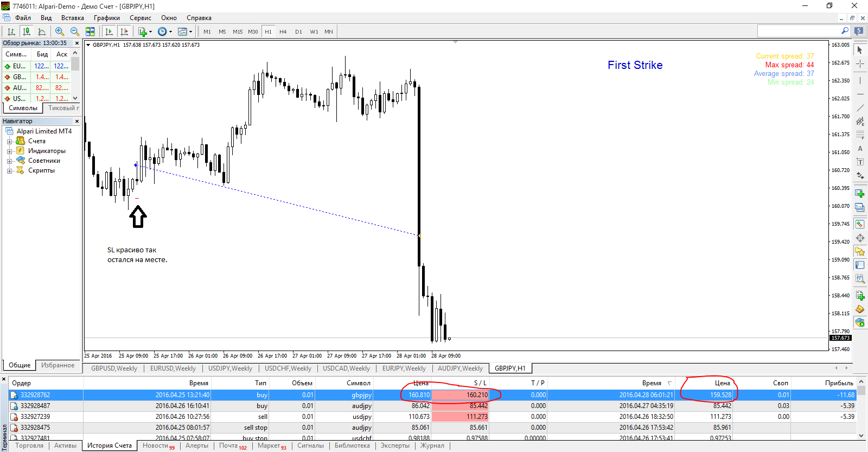Open Файл menu
Viewport: 868px width, 452px height.
pyautogui.click(x=23, y=18)
